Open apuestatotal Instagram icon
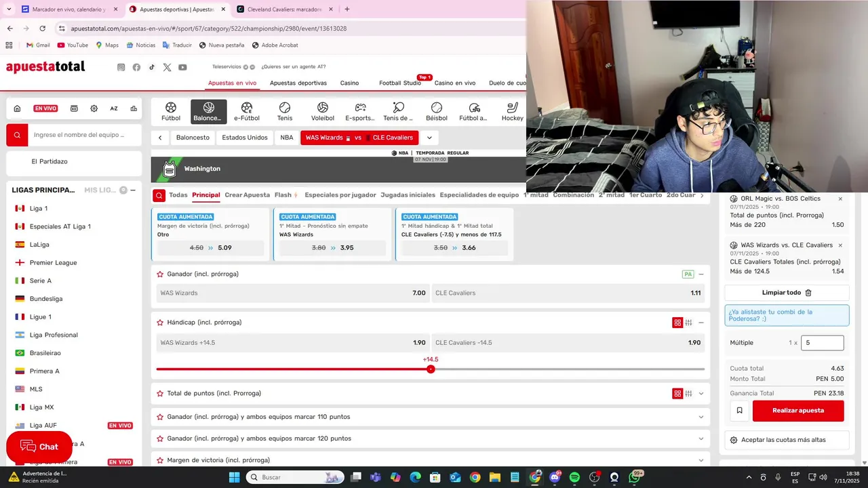This screenshot has height=488, width=868. pos(121,67)
